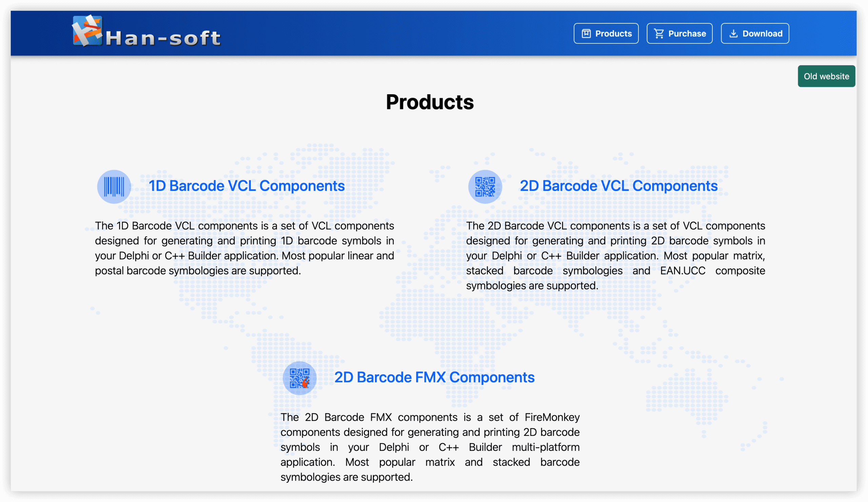Click the 2D Barcode VCL description paragraph
The image size is (868, 502).
tap(615, 256)
